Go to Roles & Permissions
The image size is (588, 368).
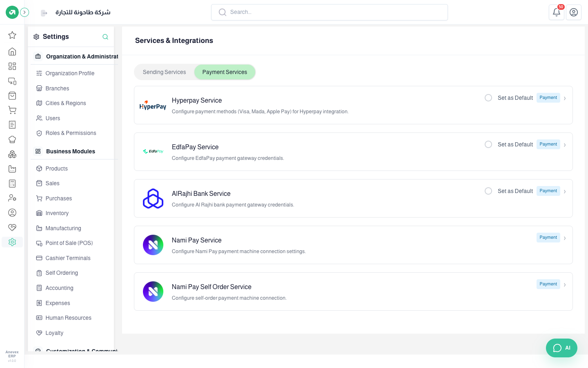(x=71, y=133)
